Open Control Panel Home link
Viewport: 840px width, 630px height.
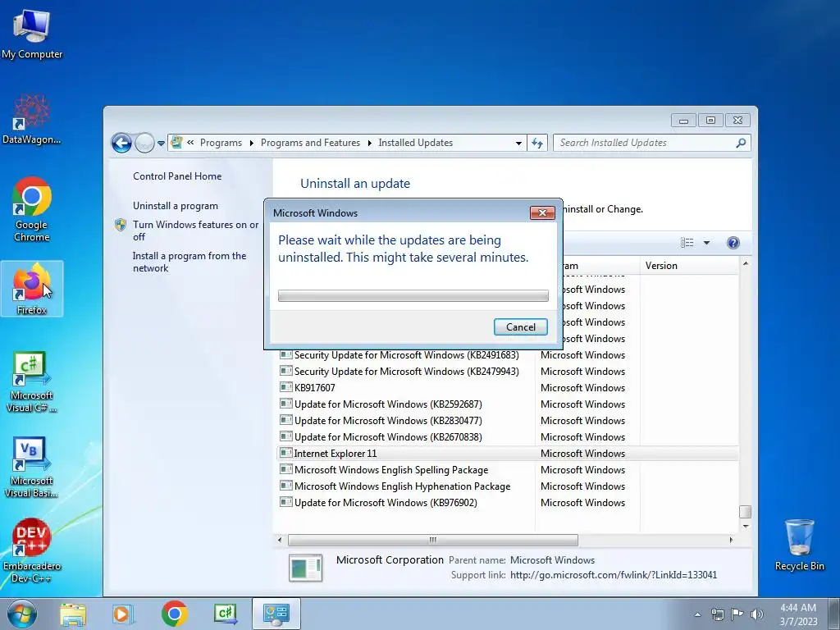tap(177, 176)
